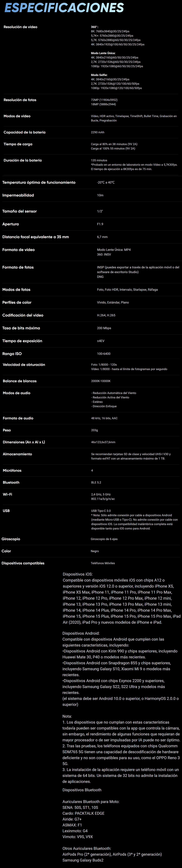
Task: Click the Rango ISO label
Action: (12, 354)
